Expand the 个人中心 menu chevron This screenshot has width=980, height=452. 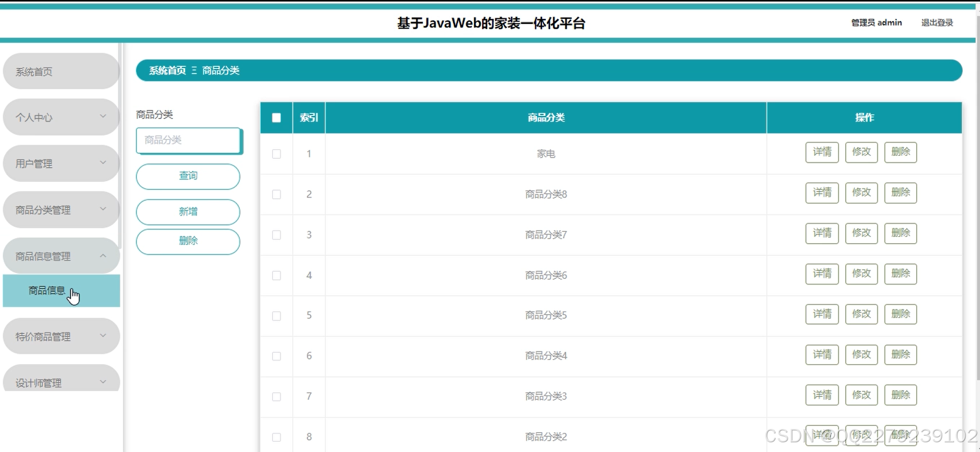(103, 116)
